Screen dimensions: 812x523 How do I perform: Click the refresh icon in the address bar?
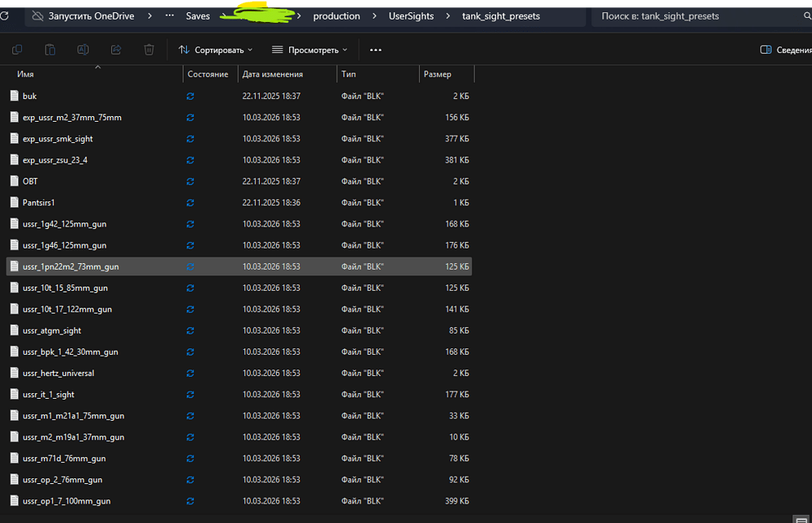[5, 16]
